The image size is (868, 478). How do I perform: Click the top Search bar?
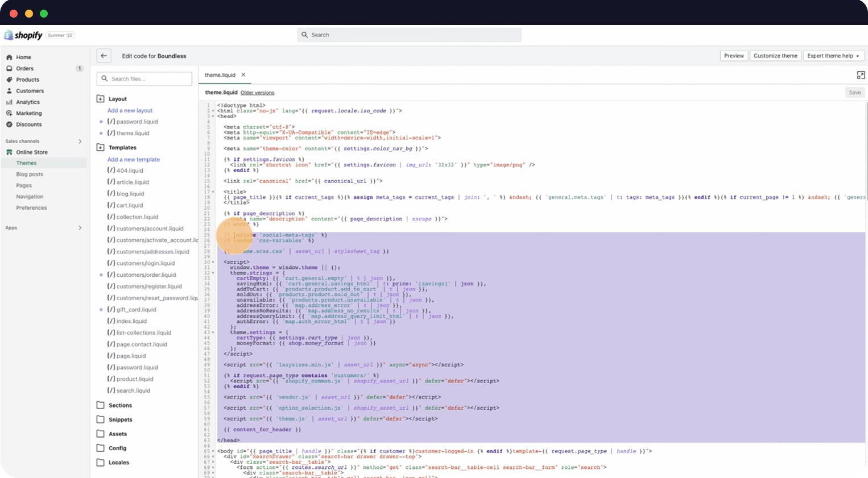[x=409, y=35]
